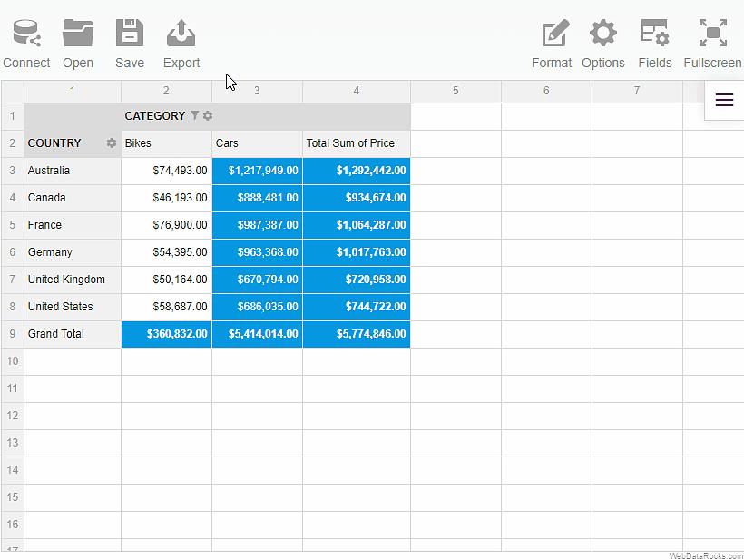The image size is (744, 560).
Task: Select the Australia row label
Action: tap(73, 171)
